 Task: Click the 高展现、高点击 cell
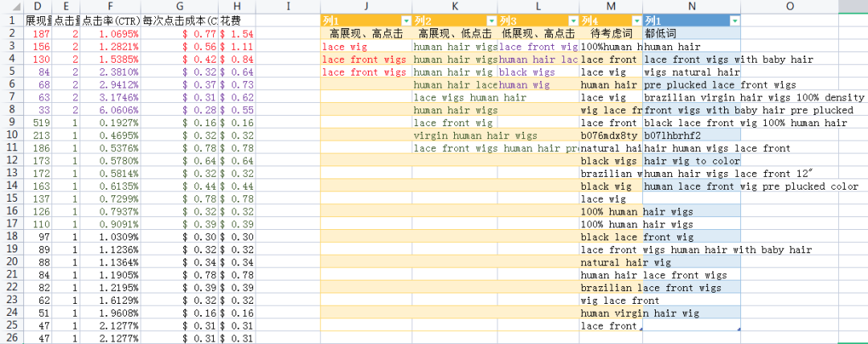click(x=366, y=34)
